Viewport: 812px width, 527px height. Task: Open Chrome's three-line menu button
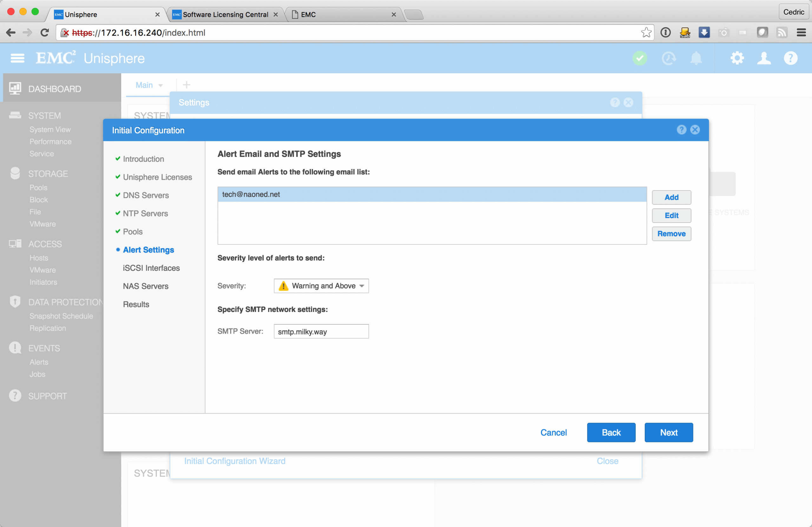[801, 33]
